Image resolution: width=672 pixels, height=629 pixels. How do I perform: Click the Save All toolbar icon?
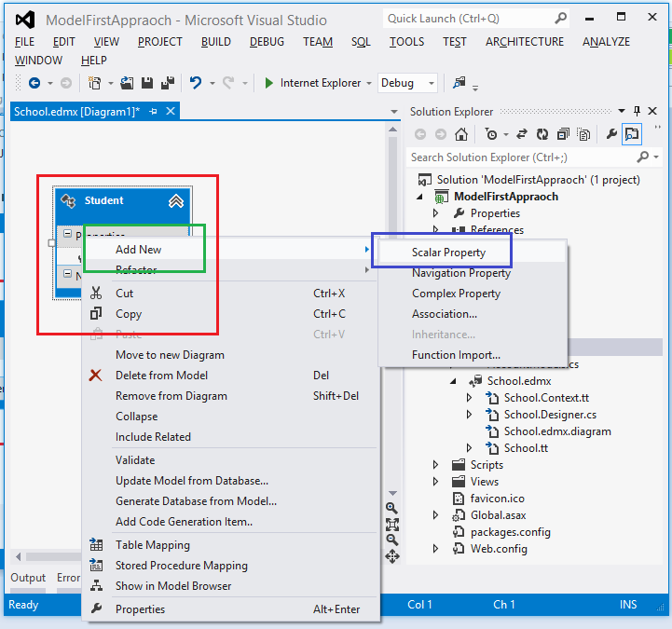coord(168,83)
